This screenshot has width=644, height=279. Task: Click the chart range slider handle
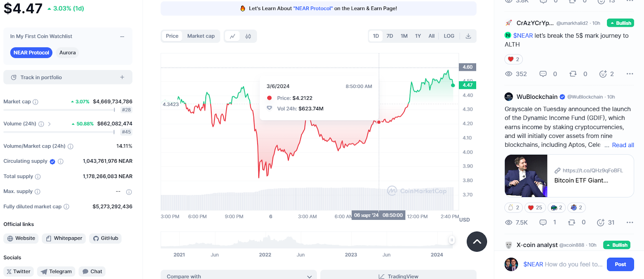pos(452,240)
